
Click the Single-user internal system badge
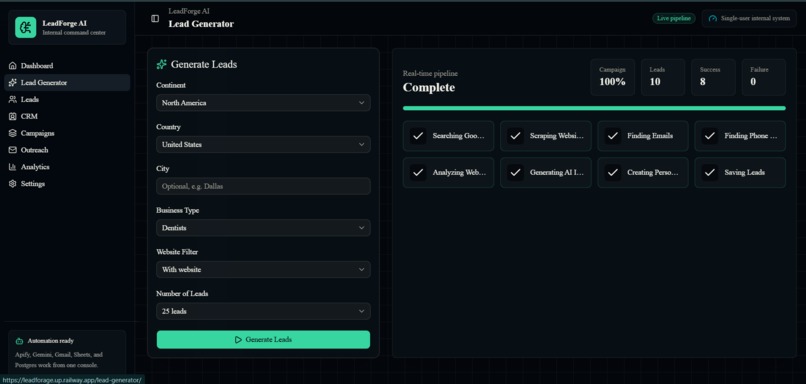pyautogui.click(x=749, y=19)
